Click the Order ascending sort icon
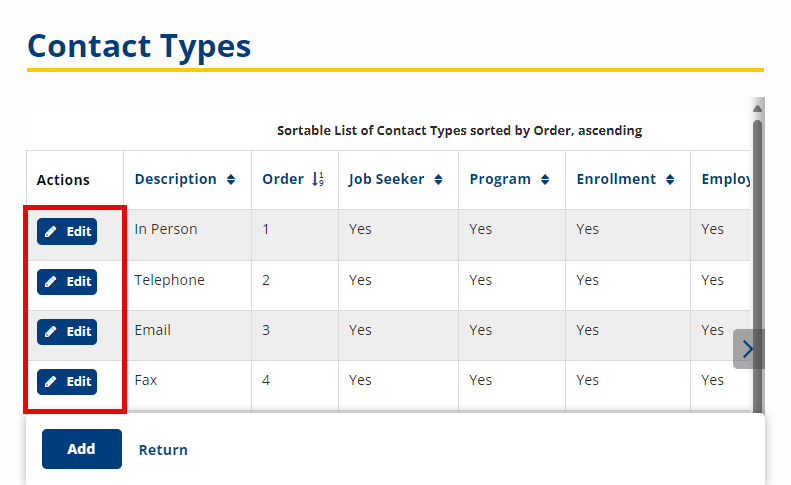Image resolution: width=791 pixels, height=485 pixels. 318,179
